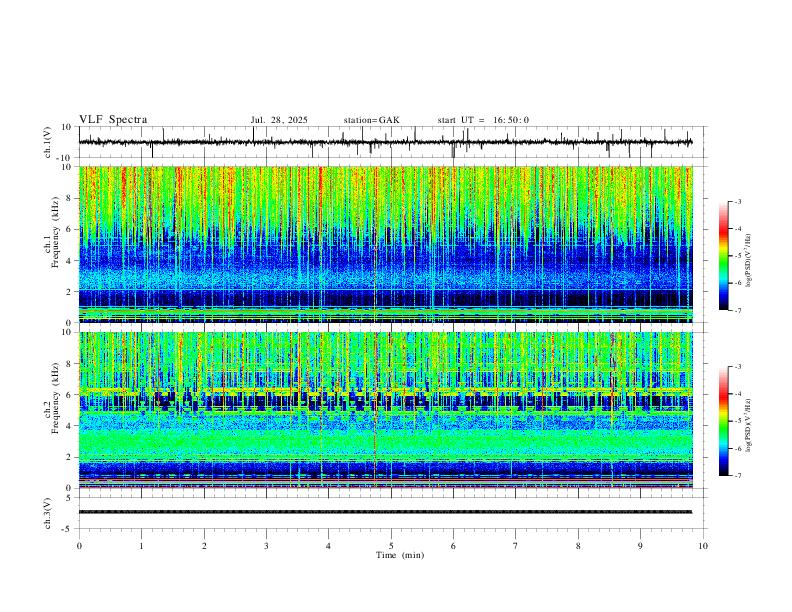Click the date 'Jul. 28, 2025'
The width and height of the screenshot is (792, 612).
(x=279, y=120)
